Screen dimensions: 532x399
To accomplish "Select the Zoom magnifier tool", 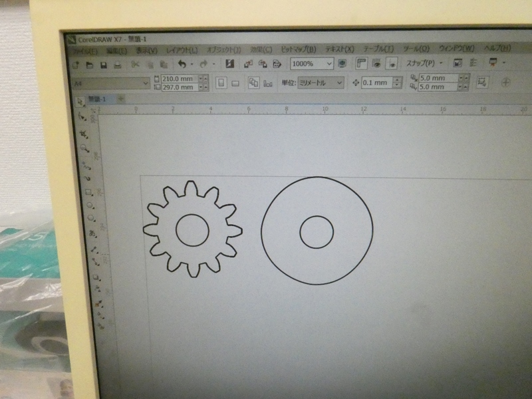I will point(85,148).
